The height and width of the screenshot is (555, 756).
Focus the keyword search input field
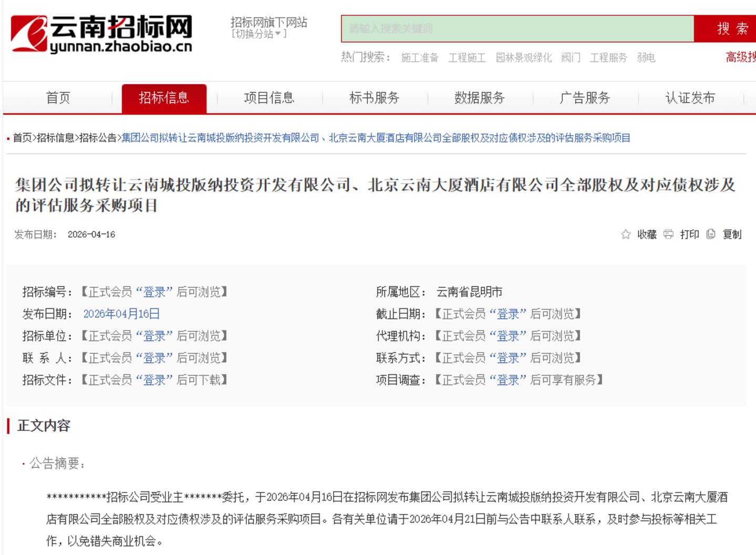517,28
